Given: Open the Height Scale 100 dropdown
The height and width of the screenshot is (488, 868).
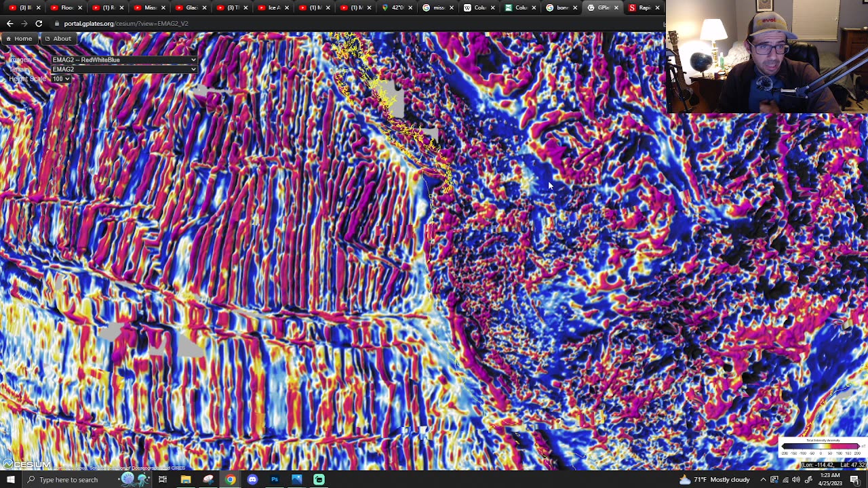Looking at the screenshot, I should click(61, 79).
